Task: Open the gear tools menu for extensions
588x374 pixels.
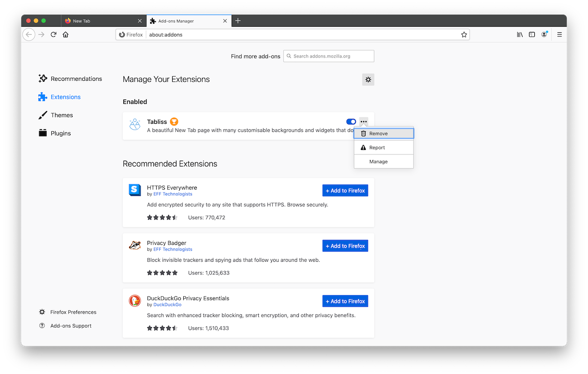Action: [368, 80]
